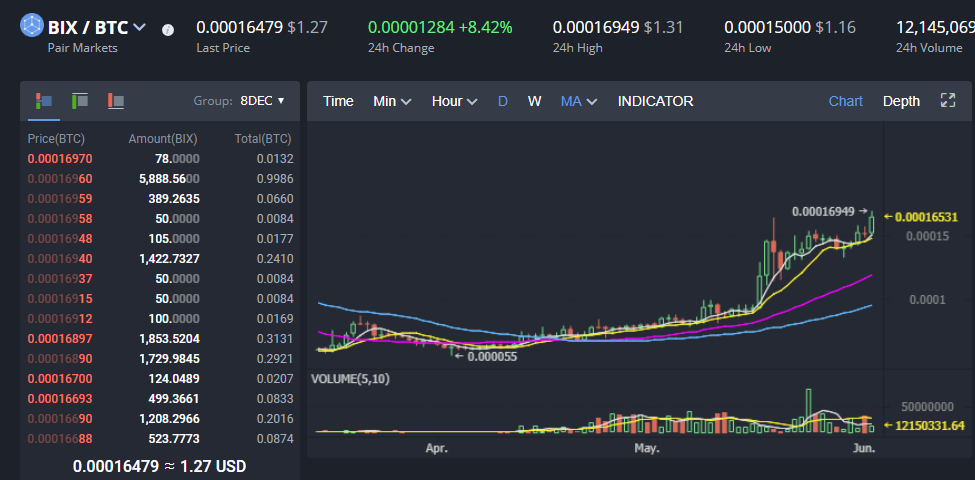Switch to the Depth tab
The image size is (975, 480).
901,101
